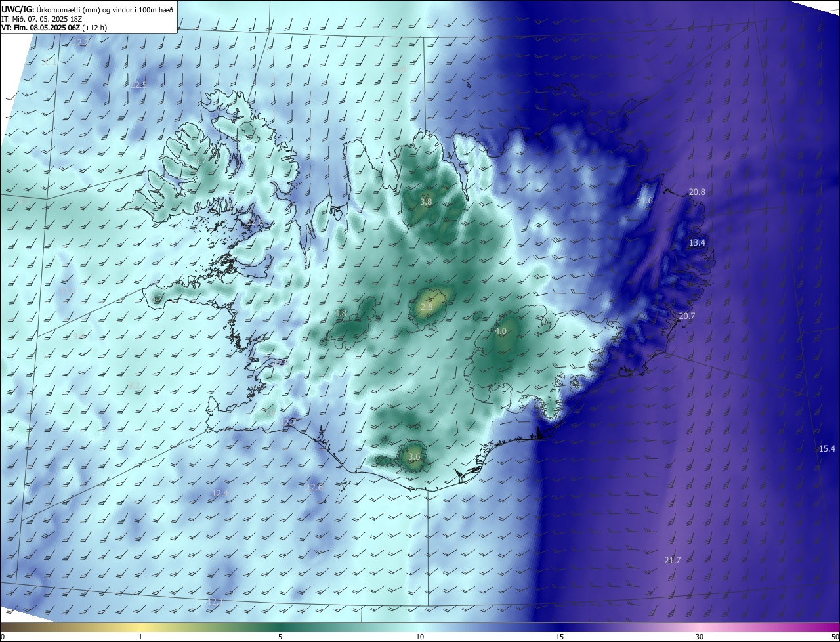Click the legend tick labeled 50
This screenshot has height=642, width=840.
coord(835,637)
